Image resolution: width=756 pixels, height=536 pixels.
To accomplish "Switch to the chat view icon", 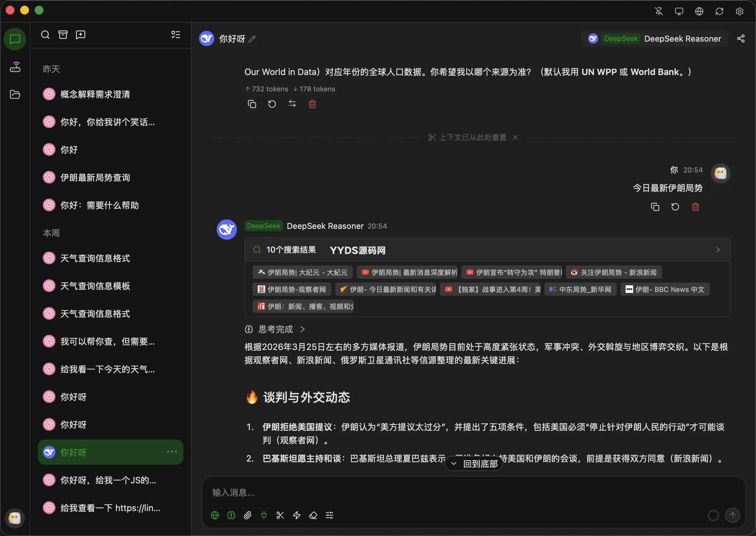I will [15, 39].
